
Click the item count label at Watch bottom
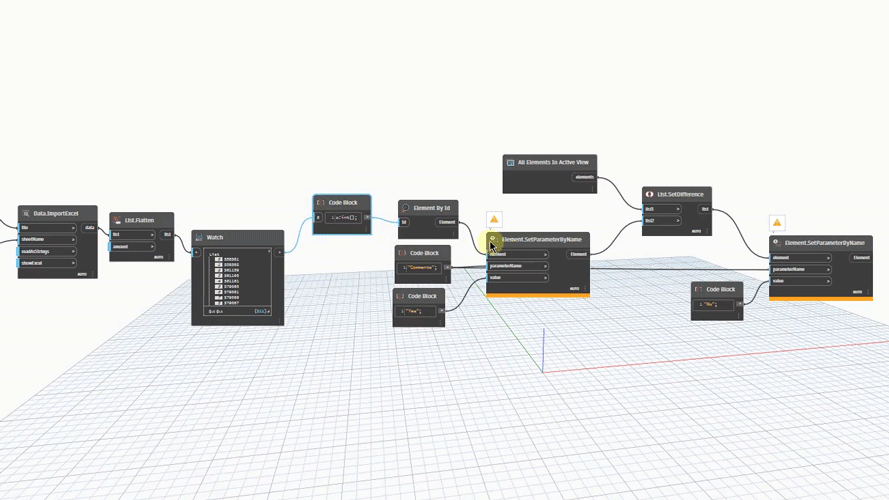click(x=262, y=311)
